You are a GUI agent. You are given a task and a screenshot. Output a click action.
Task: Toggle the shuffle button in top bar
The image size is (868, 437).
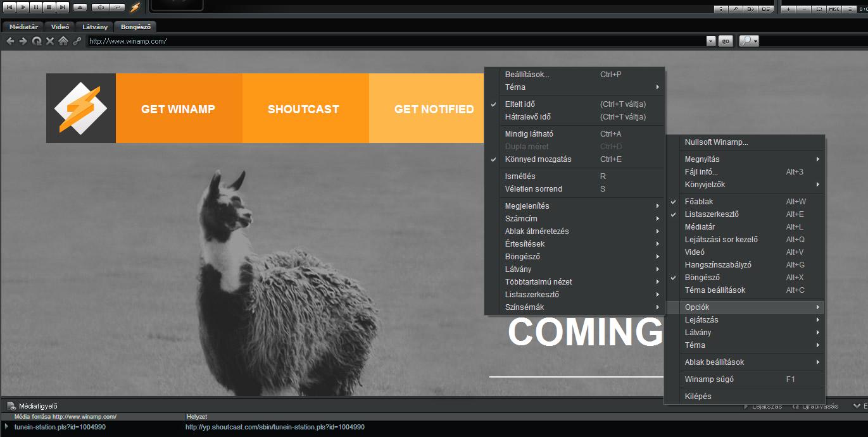click(100, 8)
